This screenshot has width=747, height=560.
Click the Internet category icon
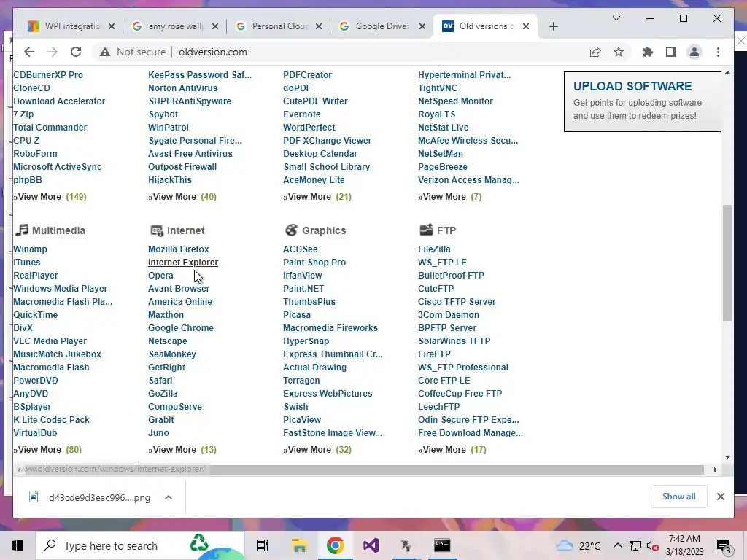coord(156,230)
